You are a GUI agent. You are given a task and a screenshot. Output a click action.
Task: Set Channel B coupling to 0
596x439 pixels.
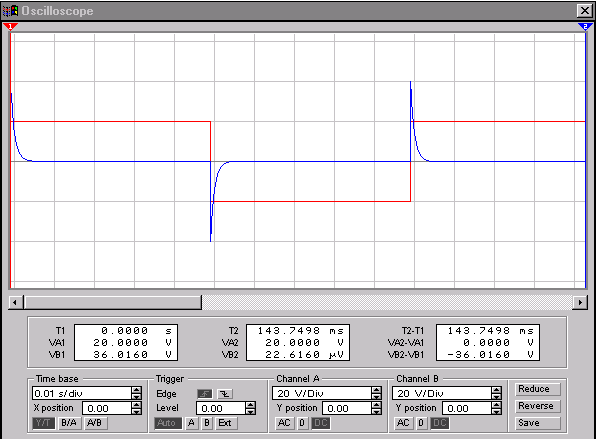(421, 423)
